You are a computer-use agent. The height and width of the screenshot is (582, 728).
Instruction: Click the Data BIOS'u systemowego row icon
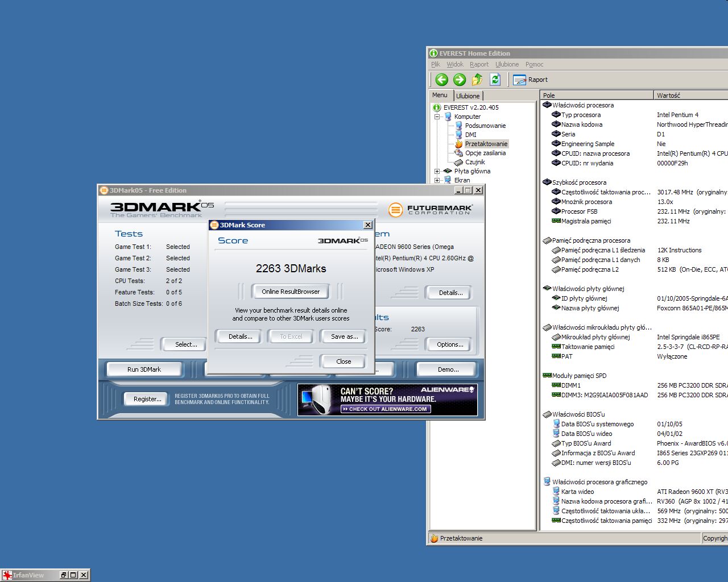(556, 424)
